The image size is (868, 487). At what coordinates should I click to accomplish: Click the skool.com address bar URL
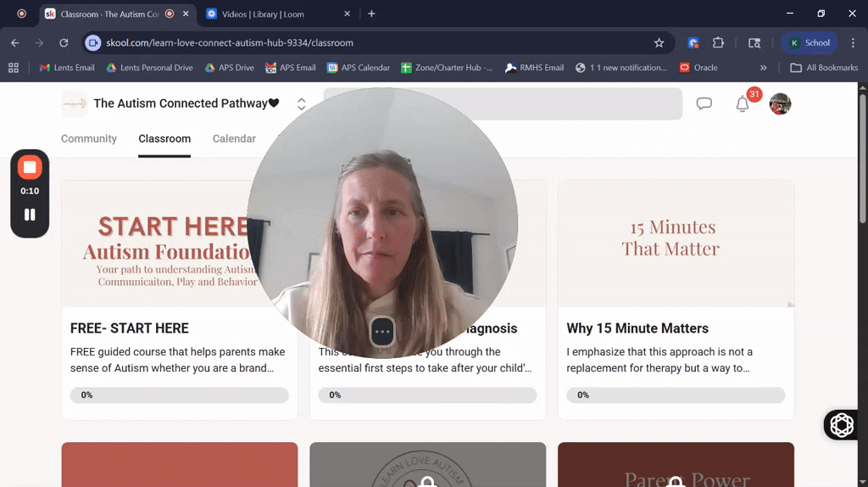coord(230,42)
